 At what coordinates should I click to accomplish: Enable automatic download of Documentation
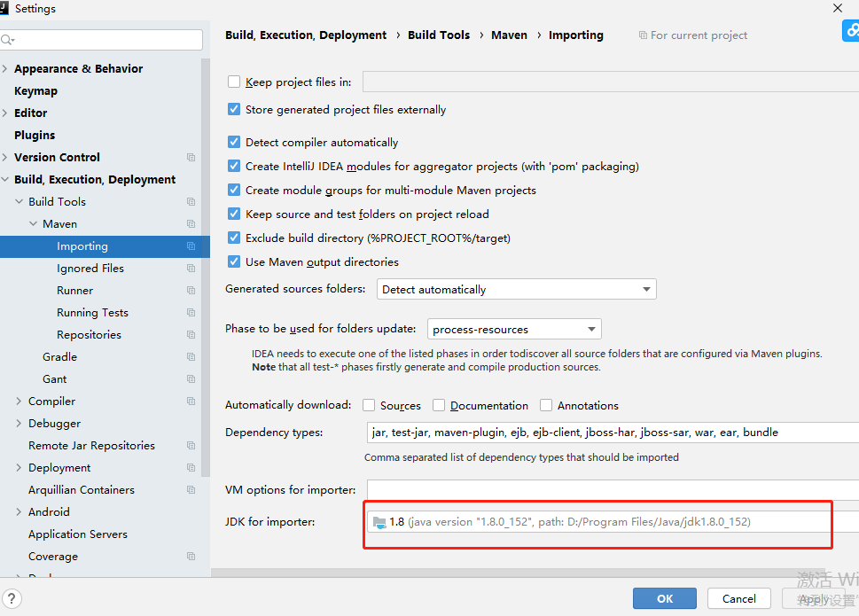click(x=439, y=405)
